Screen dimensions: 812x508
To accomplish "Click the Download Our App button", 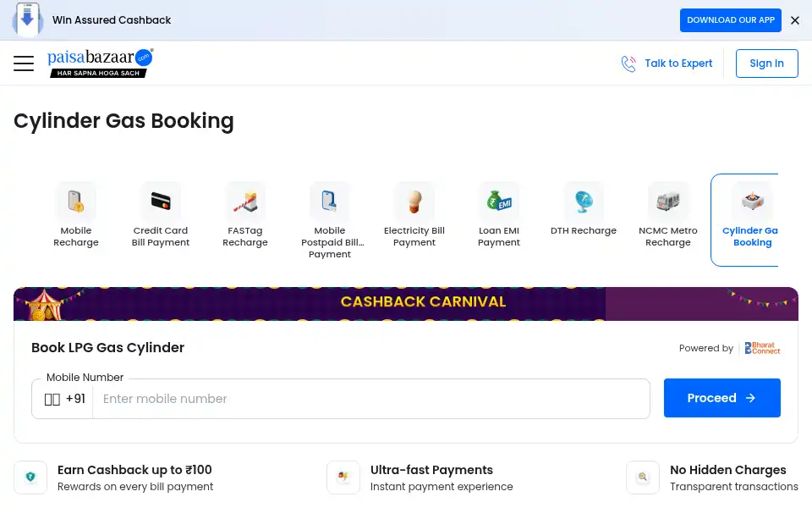I will click(730, 20).
